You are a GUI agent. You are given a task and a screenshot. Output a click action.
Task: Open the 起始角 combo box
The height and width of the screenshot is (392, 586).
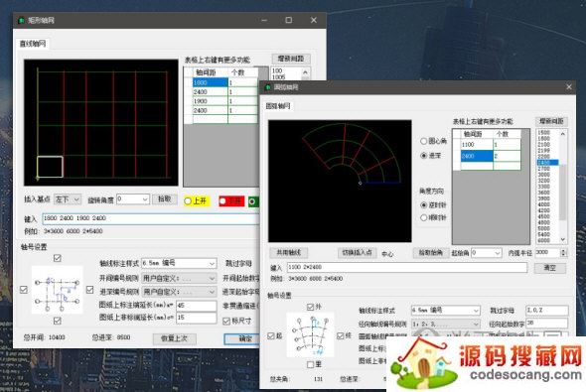pyautogui.click(x=486, y=253)
